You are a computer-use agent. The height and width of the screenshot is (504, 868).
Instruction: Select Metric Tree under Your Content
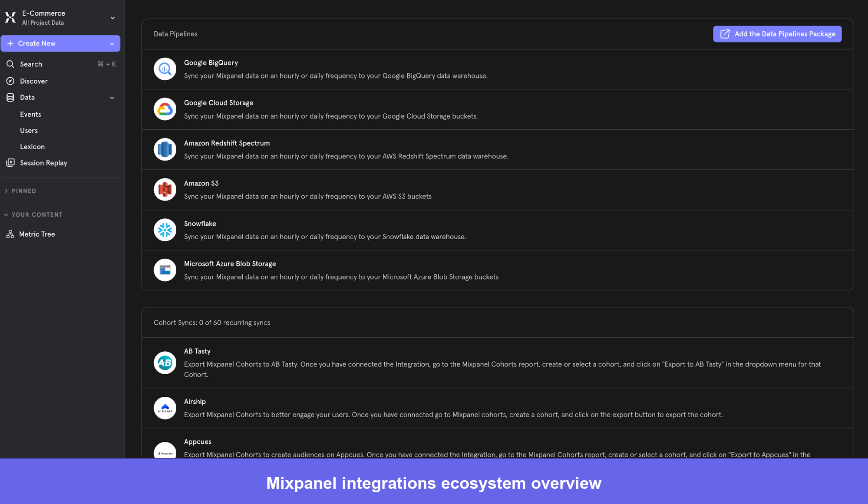36,234
